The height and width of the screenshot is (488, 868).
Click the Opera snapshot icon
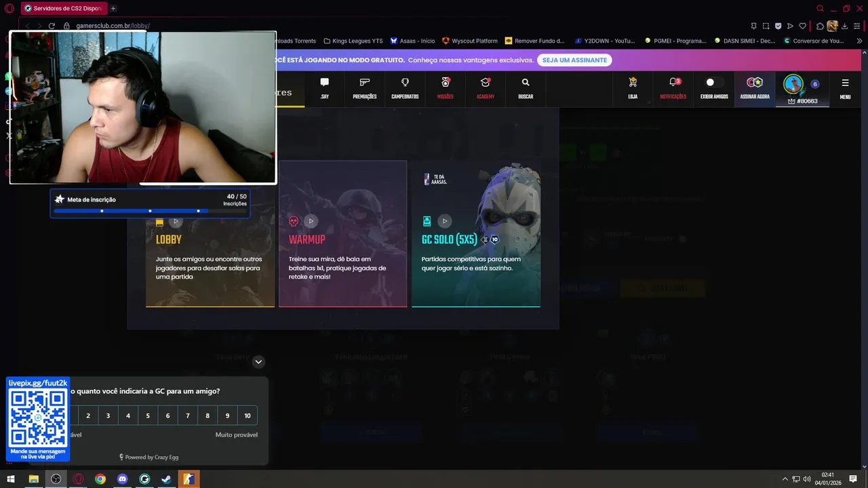coord(766,26)
